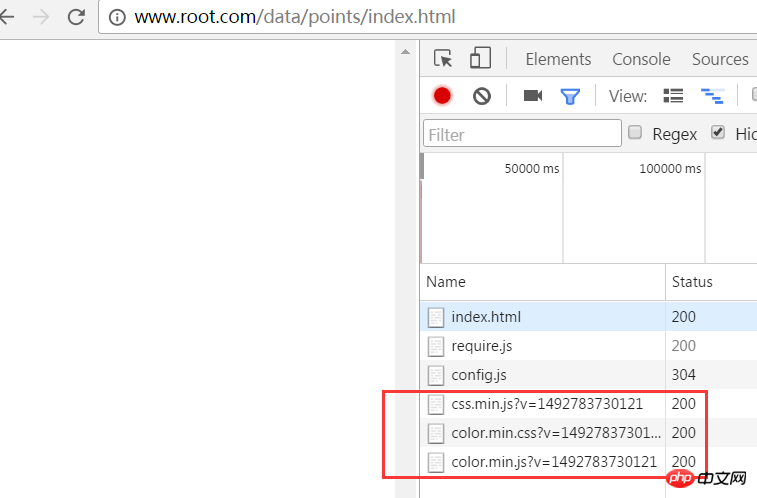Click the URL www.root.com/data/points/index.html

pos(294,17)
